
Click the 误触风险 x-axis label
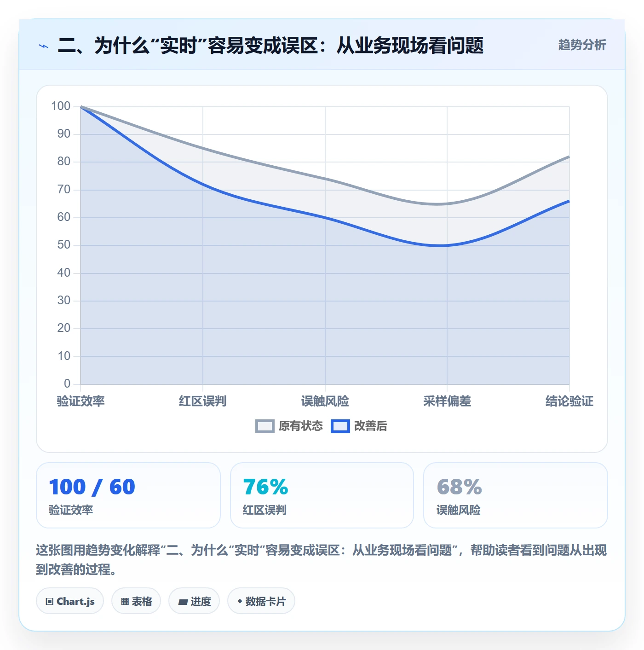[325, 401]
